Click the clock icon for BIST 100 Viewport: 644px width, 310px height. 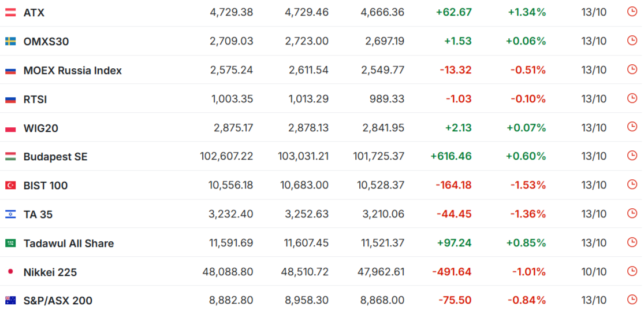pyautogui.click(x=632, y=184)
